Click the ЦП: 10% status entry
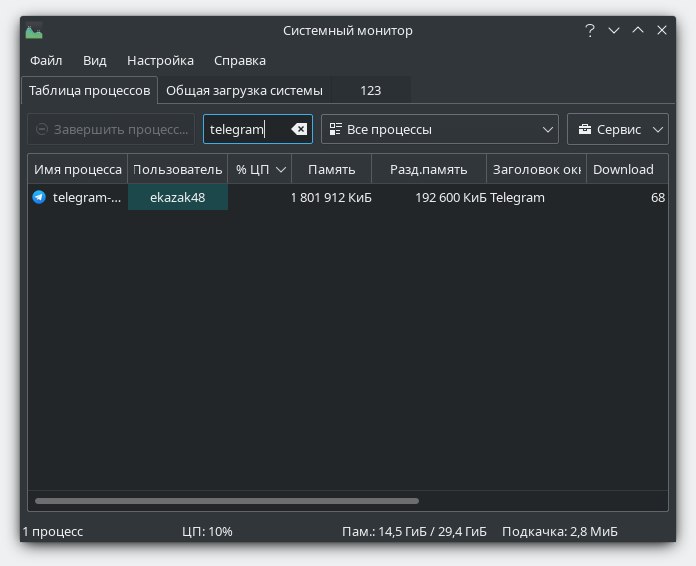 [x=207, y=531]
